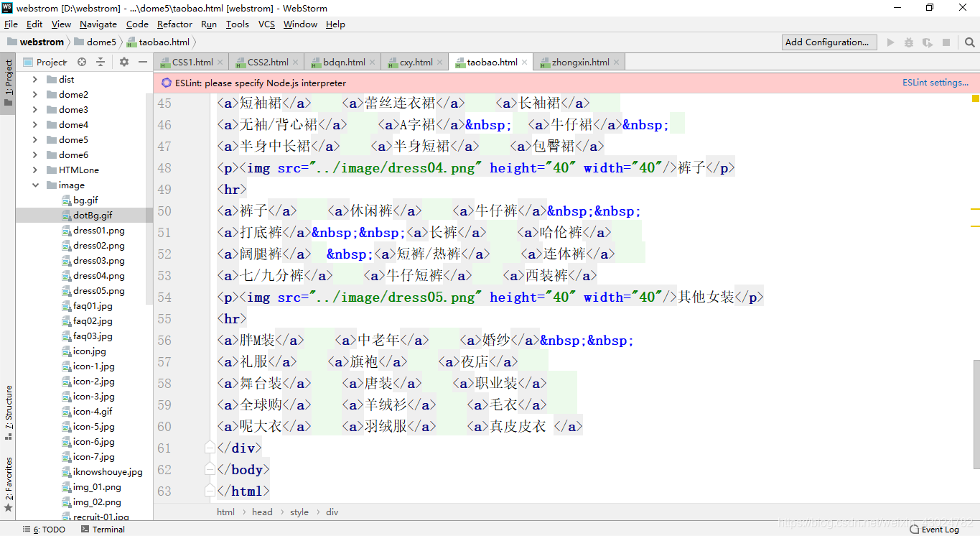This screenshot has height=536, width=980.
Task: Click the Add Configuration button
Action: point(830,42)
